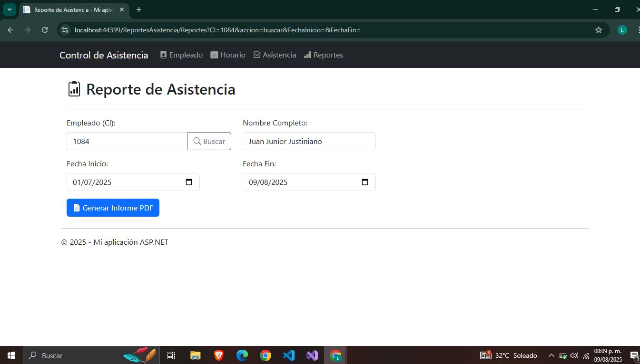The image size is (640, 364).
Task: Bookmark this page with the star icon
Action: click(599, 30)
